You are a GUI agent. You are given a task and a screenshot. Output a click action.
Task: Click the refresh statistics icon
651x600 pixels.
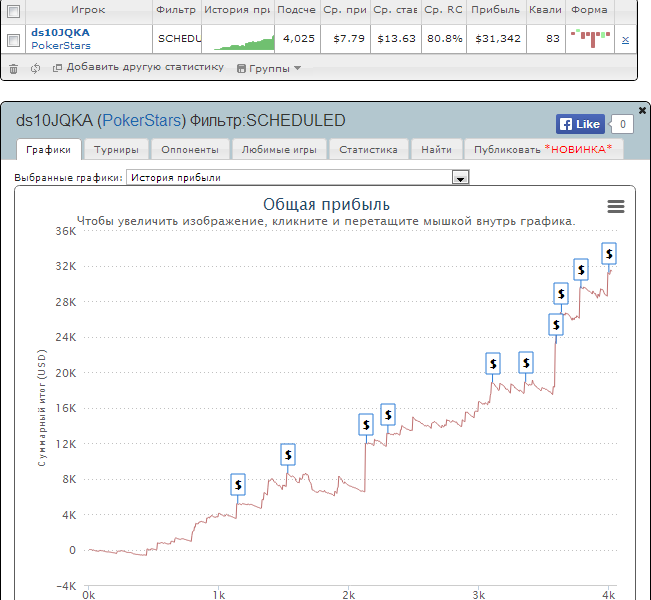(x=35, y=68)
